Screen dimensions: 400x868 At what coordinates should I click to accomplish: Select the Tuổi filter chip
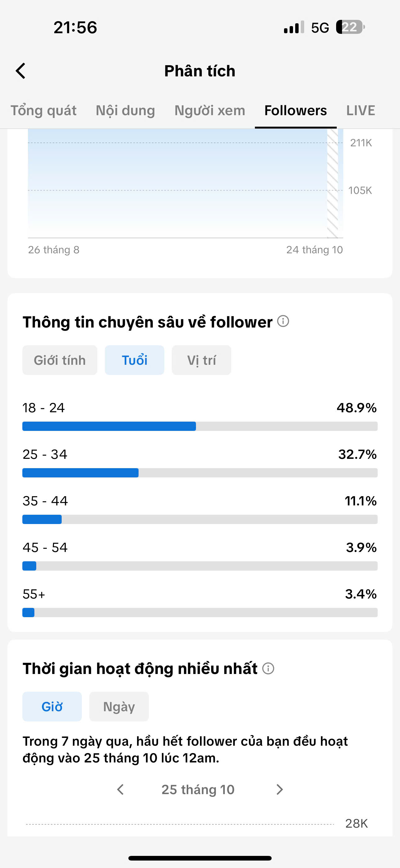coord(134,360)
